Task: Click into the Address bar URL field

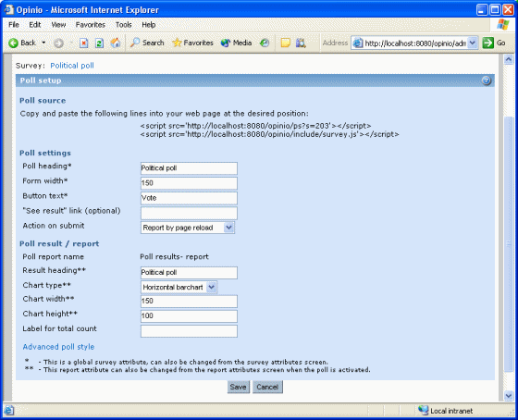Action: tap(415, 43)
